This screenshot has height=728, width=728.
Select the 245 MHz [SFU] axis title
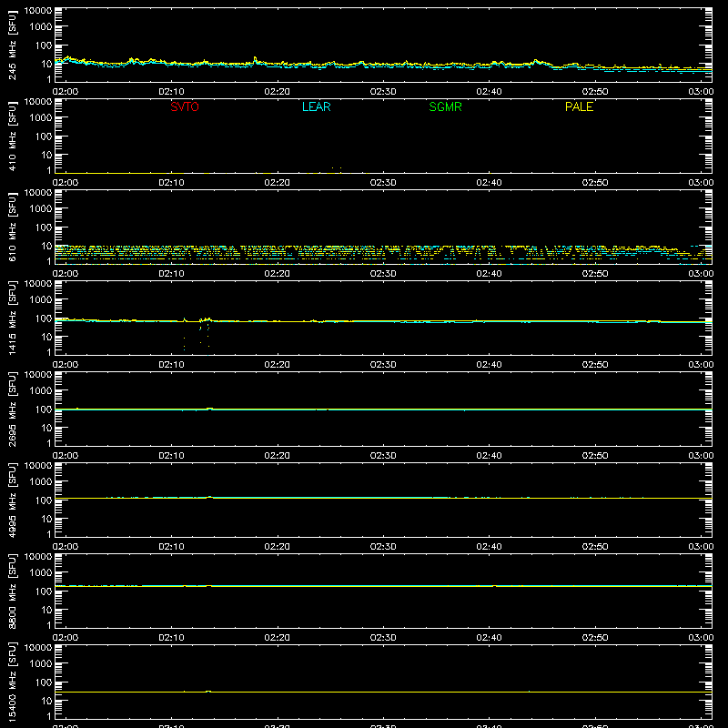pos(12,45)
